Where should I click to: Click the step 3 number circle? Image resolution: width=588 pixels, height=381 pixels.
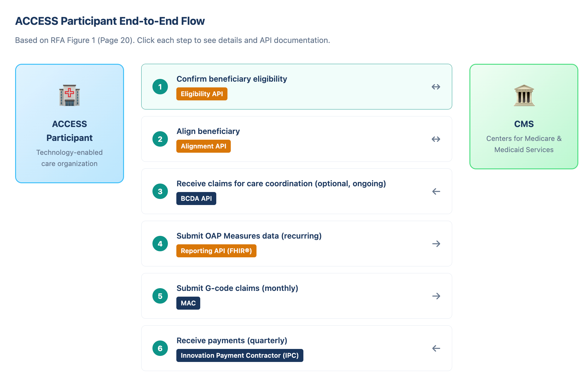(x=160, y=191)
